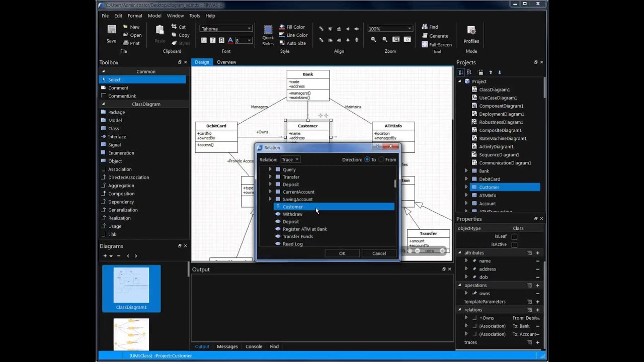The image size is (644, 362).
Task: Click OK in the Relation dialog
Action: [342, 253]
